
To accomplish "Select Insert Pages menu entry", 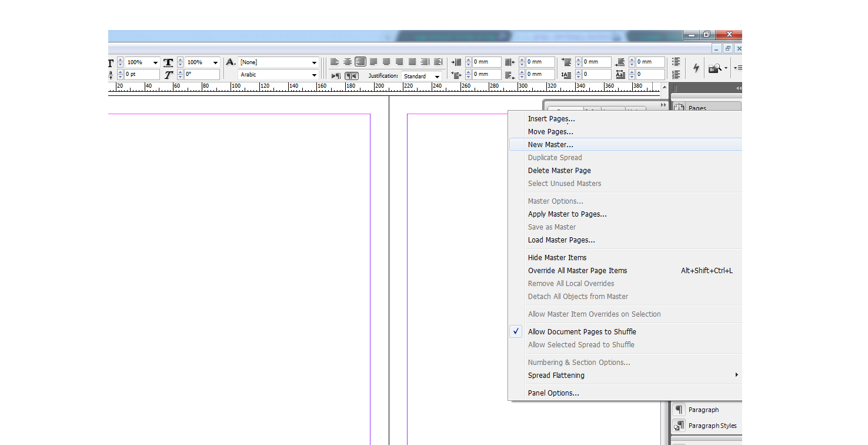I will 551,119.
